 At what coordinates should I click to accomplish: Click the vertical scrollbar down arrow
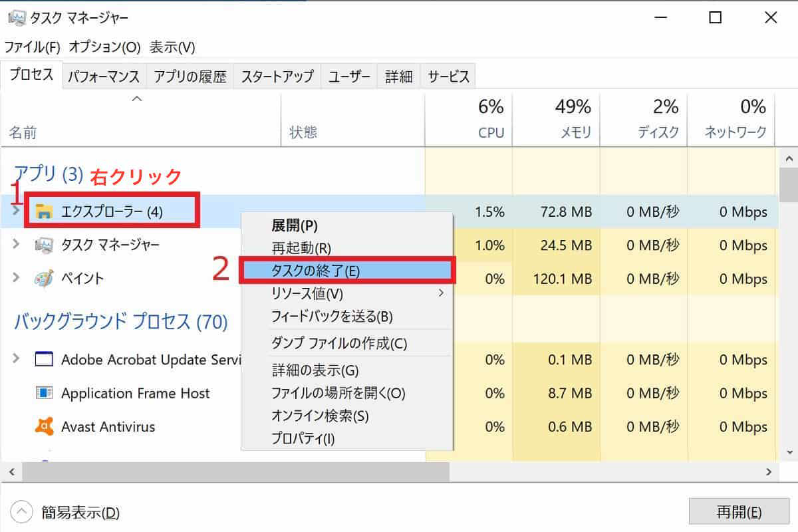[x=789, y=452]
